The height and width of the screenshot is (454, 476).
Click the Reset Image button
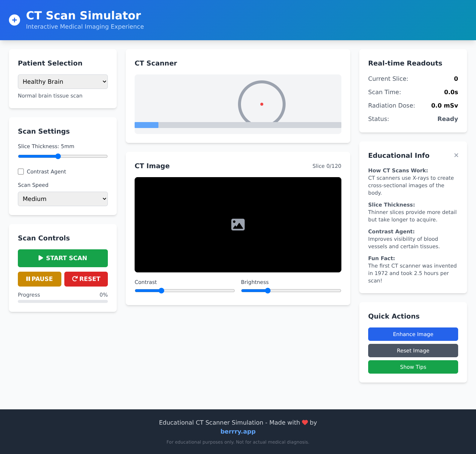click(413, 351)
